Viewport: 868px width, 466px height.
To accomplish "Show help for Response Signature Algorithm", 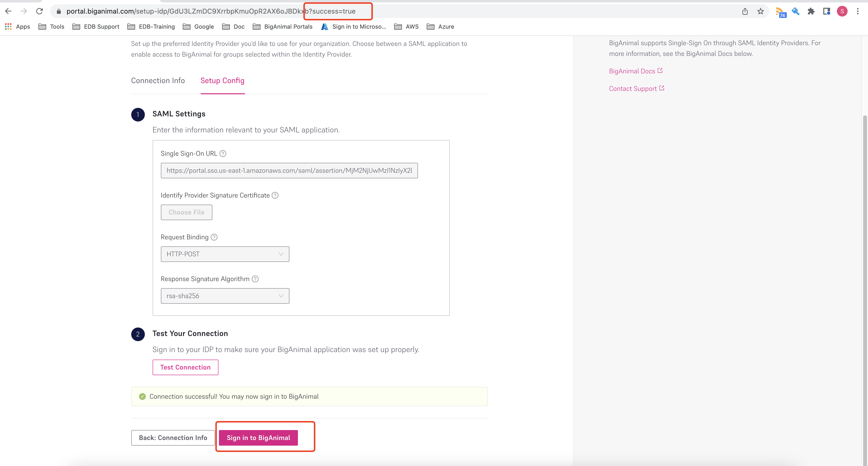I will [255, 279].
